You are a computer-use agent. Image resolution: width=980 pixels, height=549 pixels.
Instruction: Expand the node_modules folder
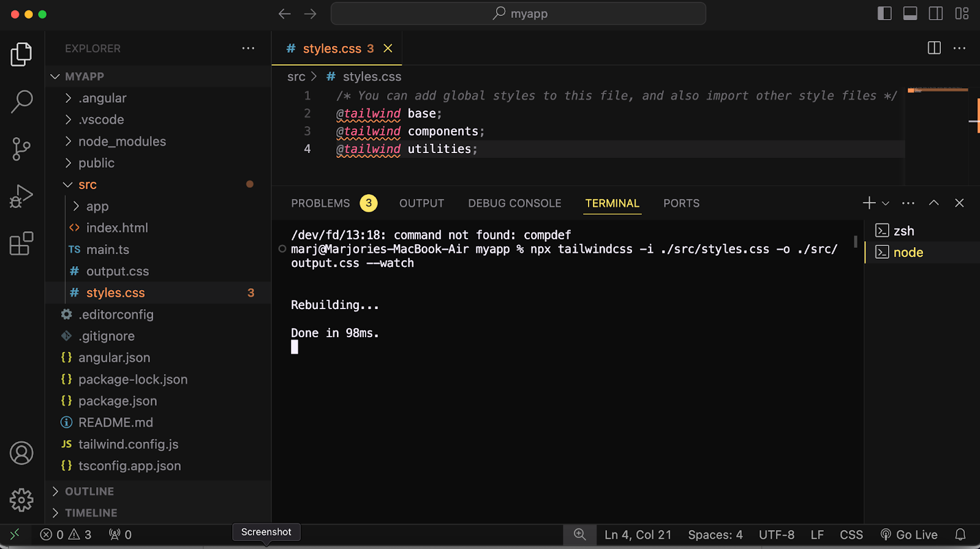[122, 141]
